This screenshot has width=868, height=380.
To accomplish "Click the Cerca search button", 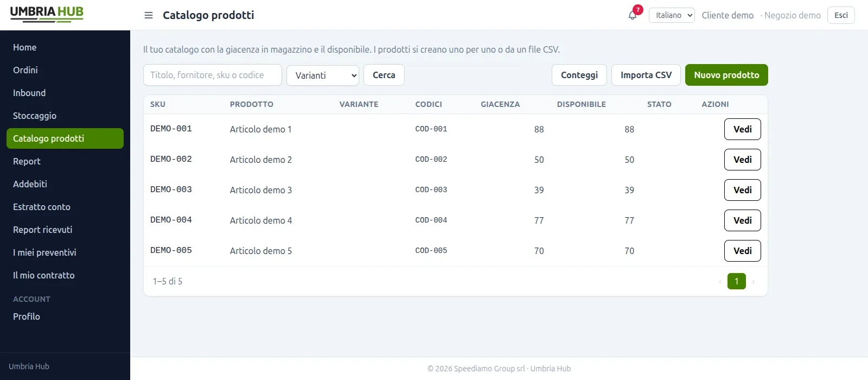I will tap(384, 75).
